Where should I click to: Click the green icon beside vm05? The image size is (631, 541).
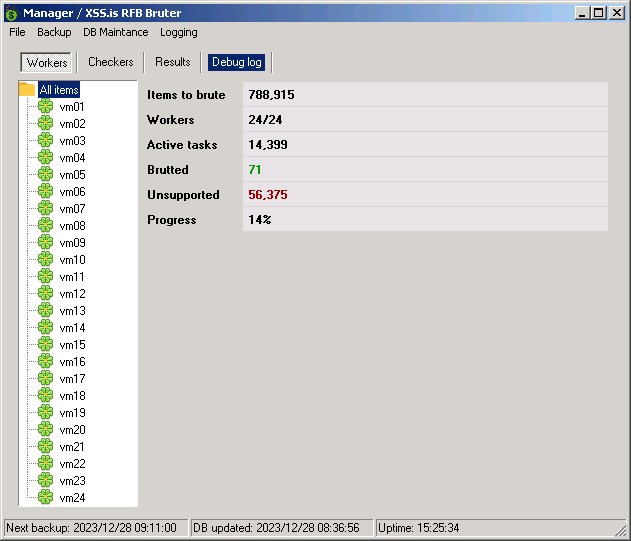pyautogui.click(x=45, y=174)
